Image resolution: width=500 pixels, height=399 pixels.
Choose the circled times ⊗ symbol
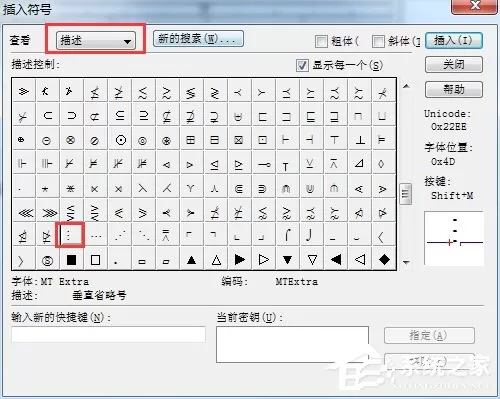[70, 140]
